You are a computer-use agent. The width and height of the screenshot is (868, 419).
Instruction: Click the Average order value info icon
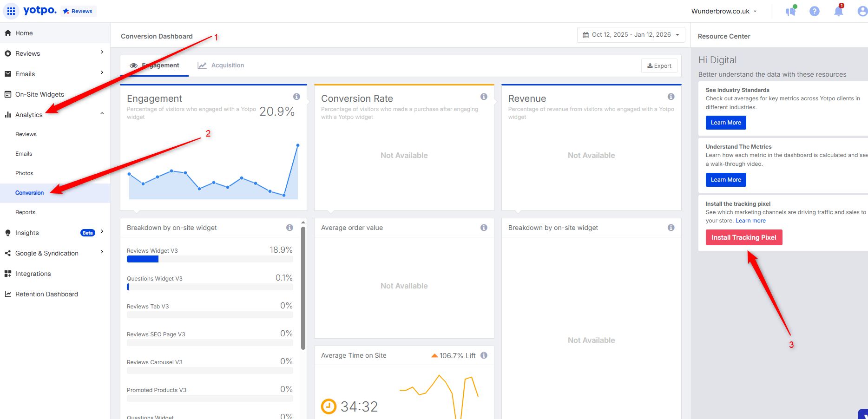(484, 228)
